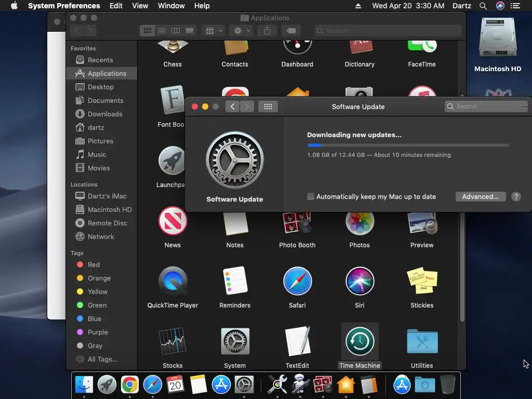
Task: Click the Advanced... button
Action: click(x=481, y=197)
